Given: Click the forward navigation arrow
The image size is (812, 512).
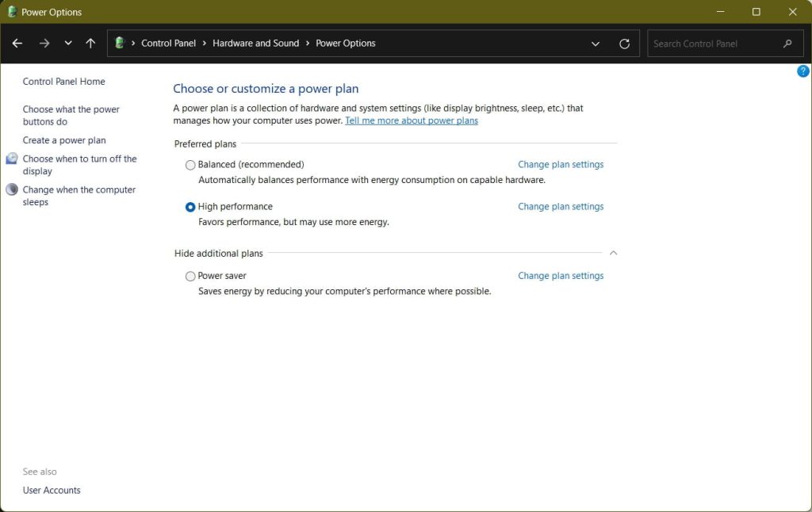Looking at the screenshot, I should click(x=42, y=43).
